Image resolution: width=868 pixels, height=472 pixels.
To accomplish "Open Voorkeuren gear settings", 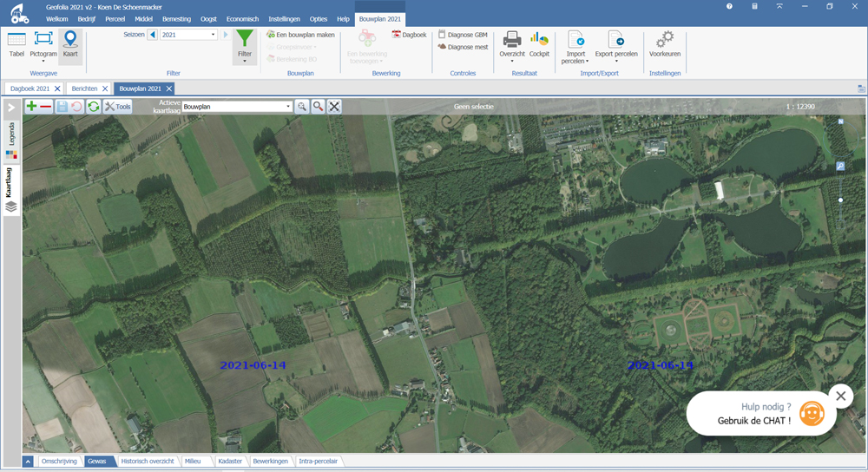I will tap(665, 44).
